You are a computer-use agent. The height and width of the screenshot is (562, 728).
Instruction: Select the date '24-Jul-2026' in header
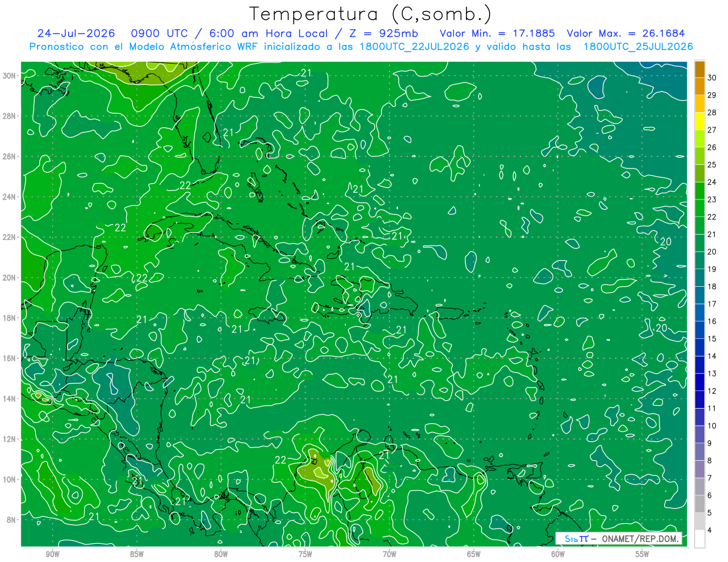coord(76,33)
